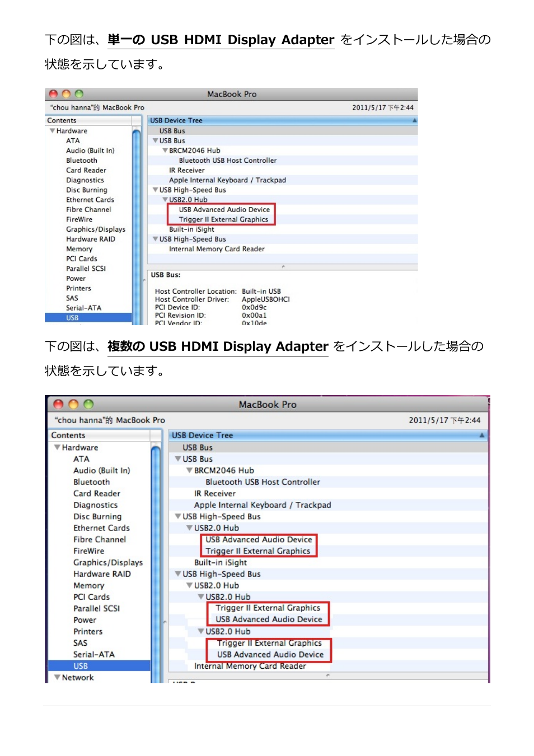Select Apple Internal Keyboard / Trackpad in upper window
The image size is (534, 756).
pos(227,180)
